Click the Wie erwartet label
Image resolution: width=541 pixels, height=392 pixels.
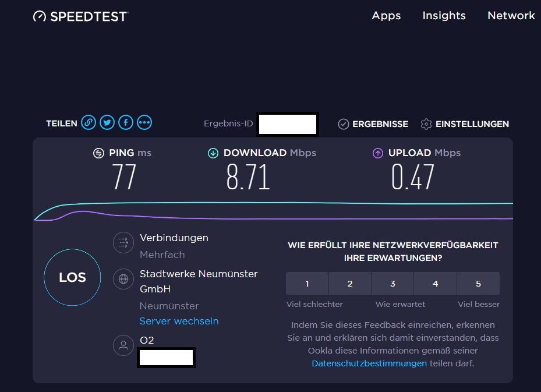coord(400,305)
